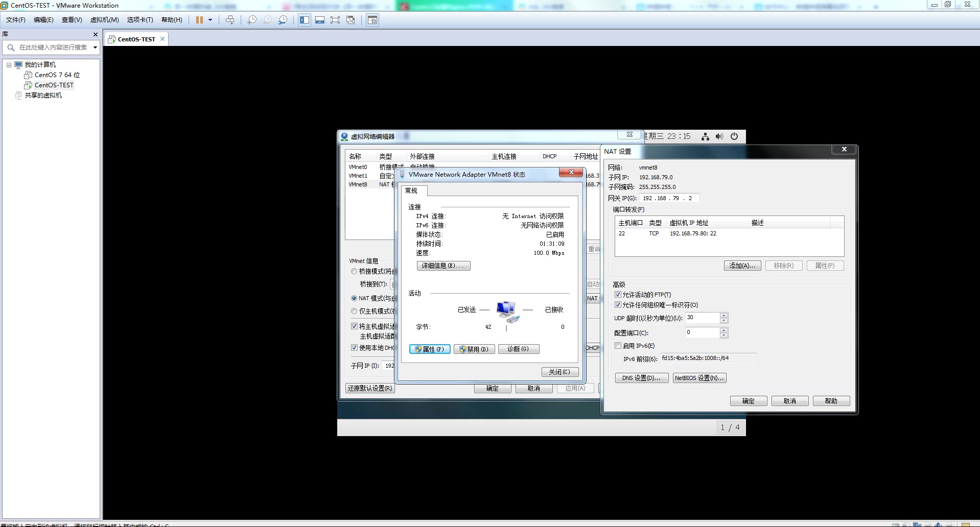Close the library panel with its X
980x527 pixels.
click(x=95, y=34)
